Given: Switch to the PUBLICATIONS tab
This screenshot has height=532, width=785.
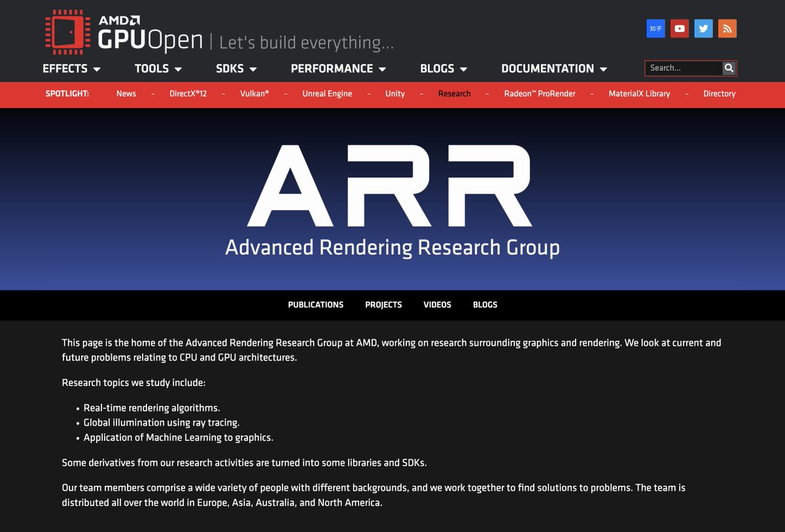Looking at the screenshot, I should pyautogui.click(x=315, y=305).
